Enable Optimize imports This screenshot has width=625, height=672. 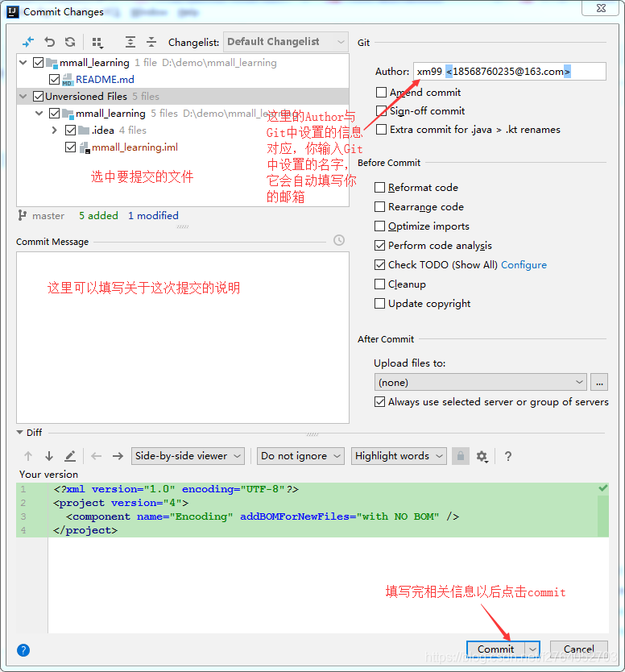[x=379, y=226]
